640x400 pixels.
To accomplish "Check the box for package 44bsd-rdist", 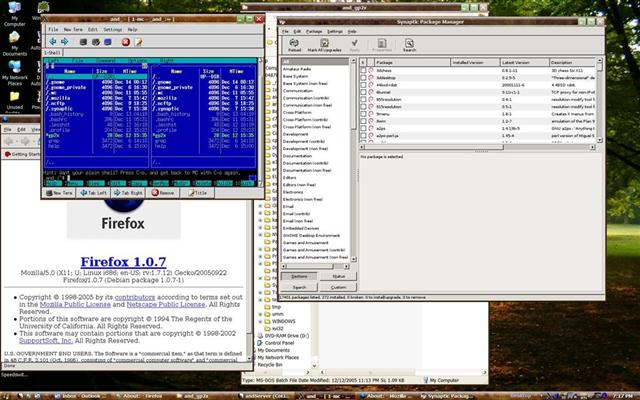I will [363, 85].
